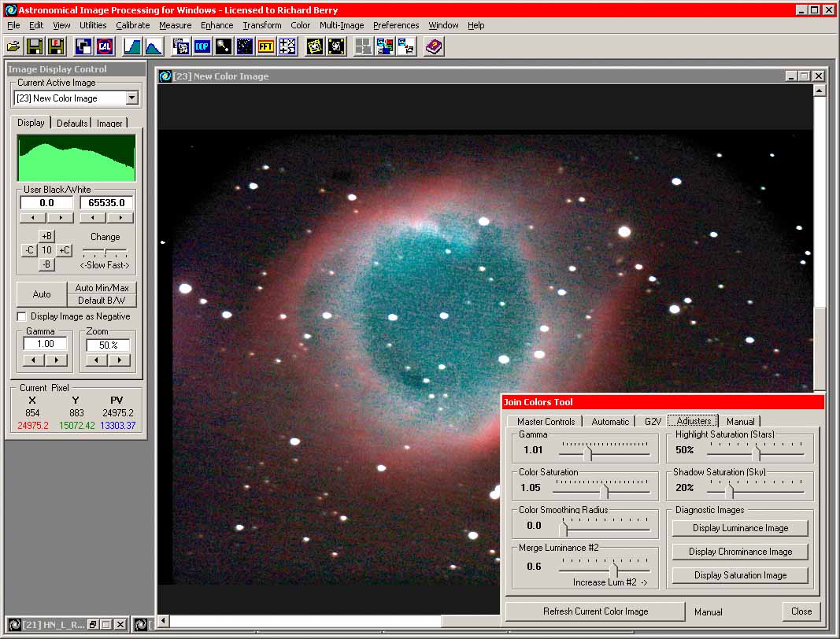The height and width of the screenshot is (639, 840).
Task: Expand the Current Active Image dropdown
Action: 131,98
